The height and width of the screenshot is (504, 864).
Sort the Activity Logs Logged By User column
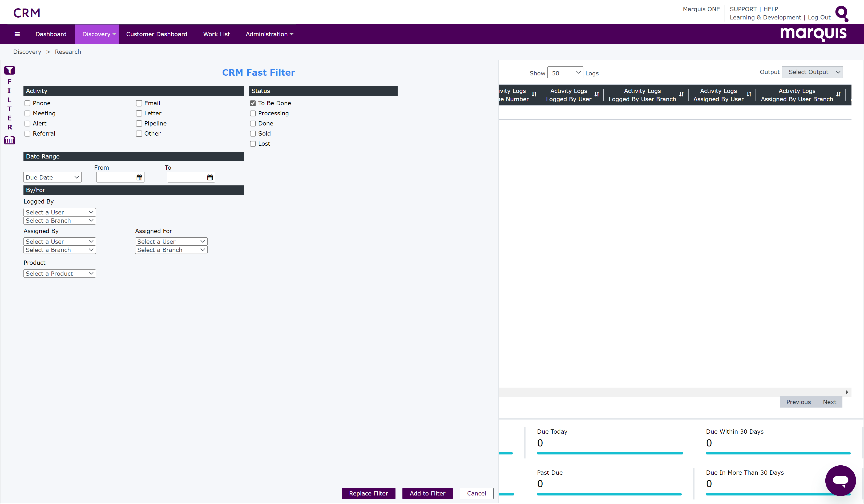[x=597, y=95]
